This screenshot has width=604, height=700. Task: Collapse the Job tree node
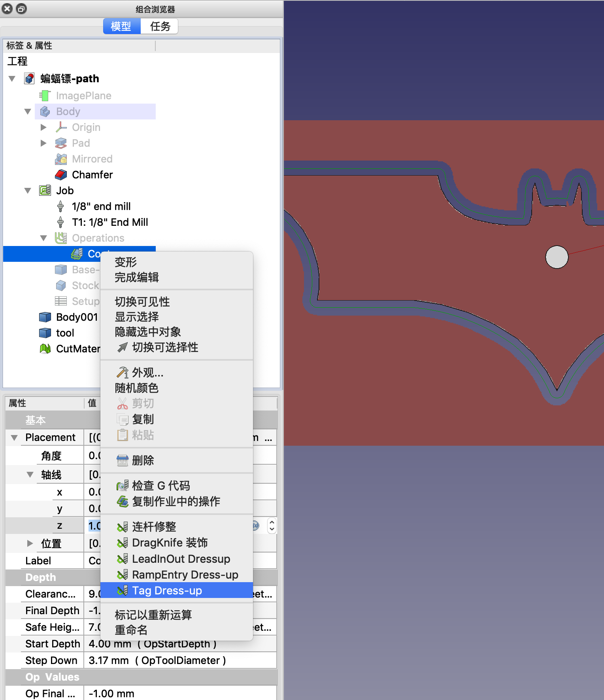28,191
